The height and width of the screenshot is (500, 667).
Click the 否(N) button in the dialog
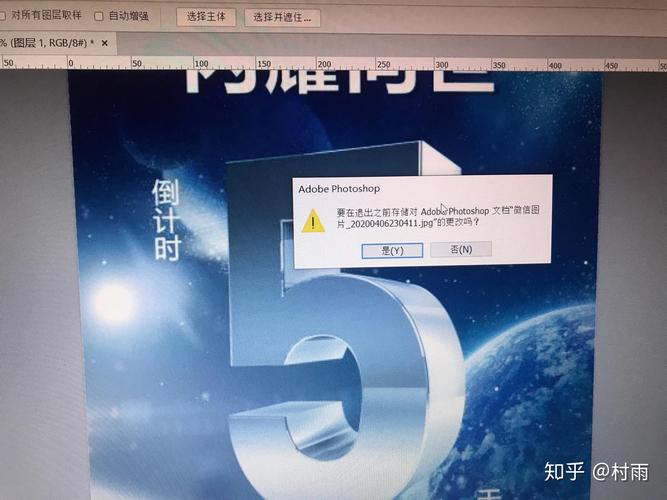click(x=461, y=249)
